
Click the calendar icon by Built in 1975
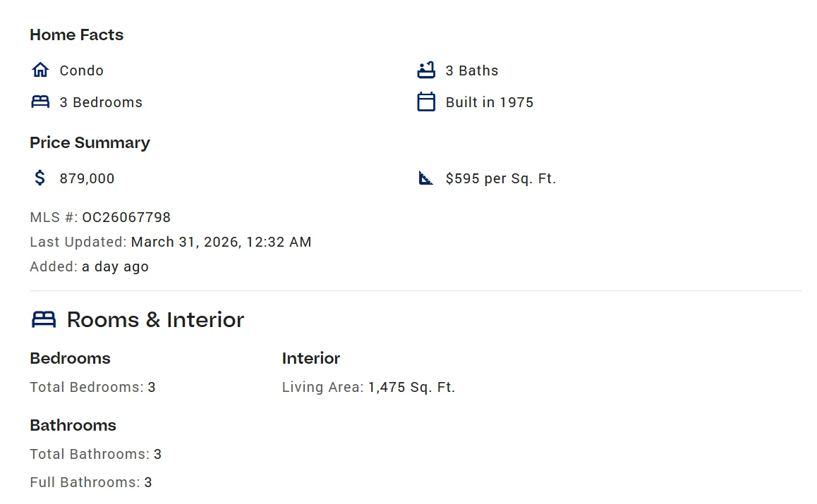pyautogui.click(x=426, y=102)
